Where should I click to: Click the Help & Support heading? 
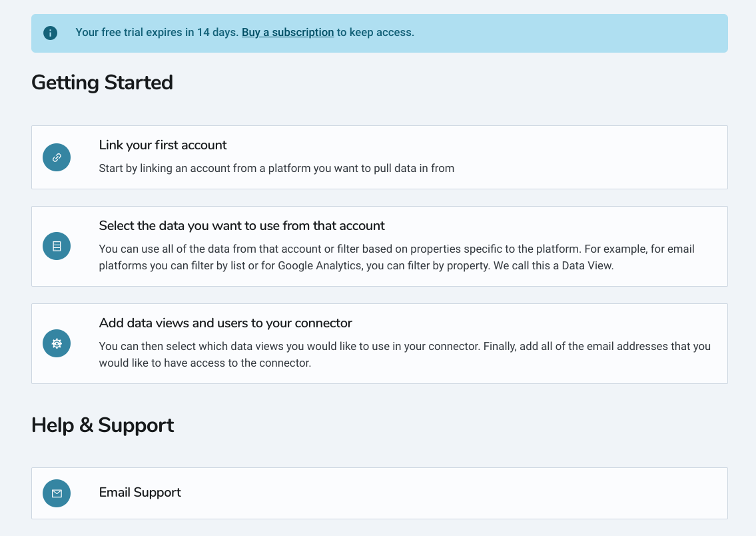point(103,425)
